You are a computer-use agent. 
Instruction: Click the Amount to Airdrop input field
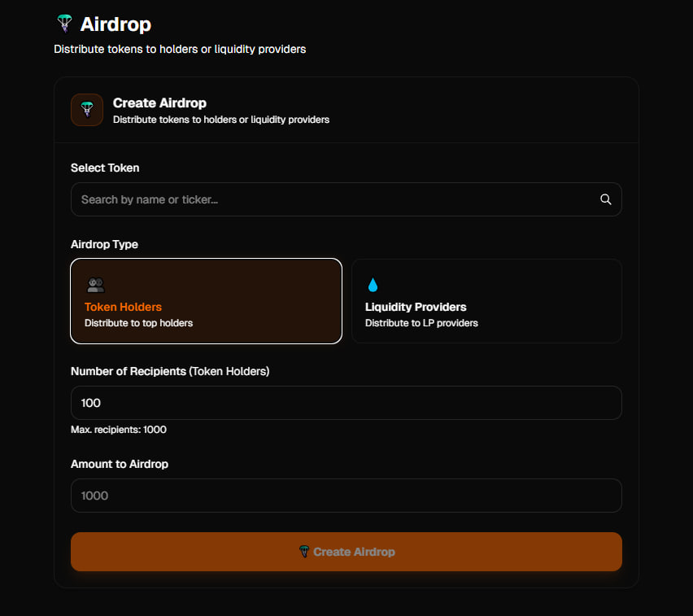(346, 496)
